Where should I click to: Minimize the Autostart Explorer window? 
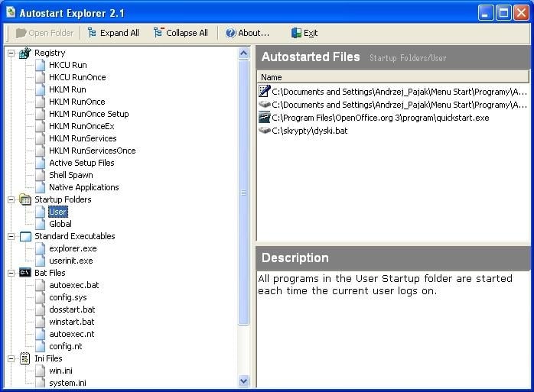[485, 13]
